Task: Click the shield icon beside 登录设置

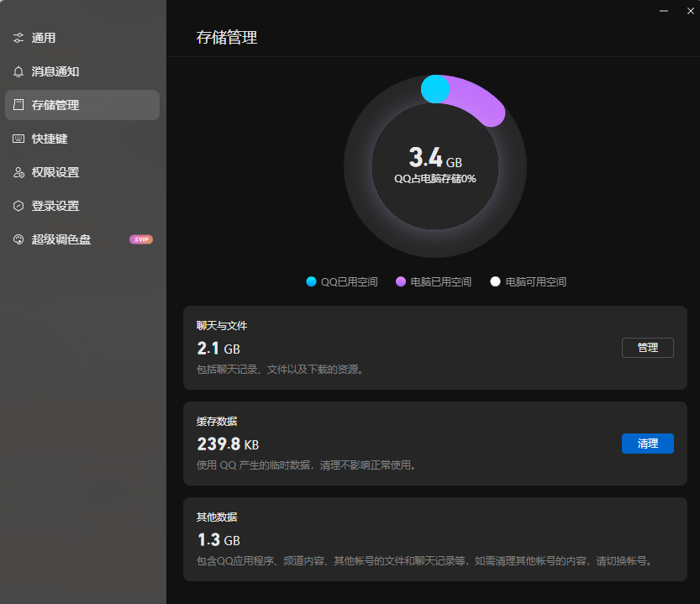Action: (18, 206)
